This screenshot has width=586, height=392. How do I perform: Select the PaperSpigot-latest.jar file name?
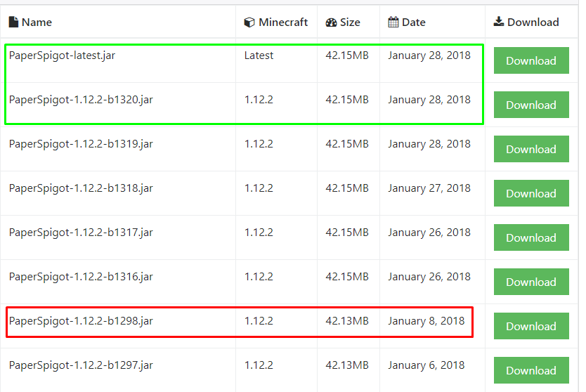click(x=62, y=55)
